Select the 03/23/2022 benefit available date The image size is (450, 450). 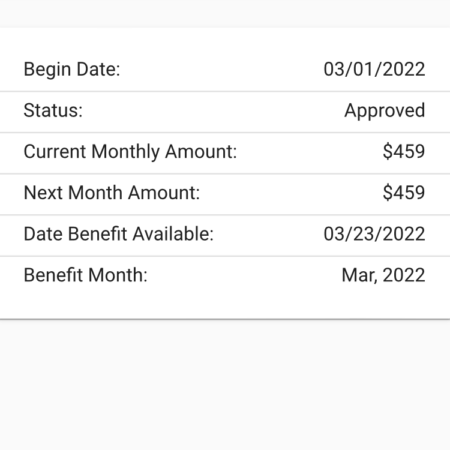pyautogui.click(x=374, y=234)
